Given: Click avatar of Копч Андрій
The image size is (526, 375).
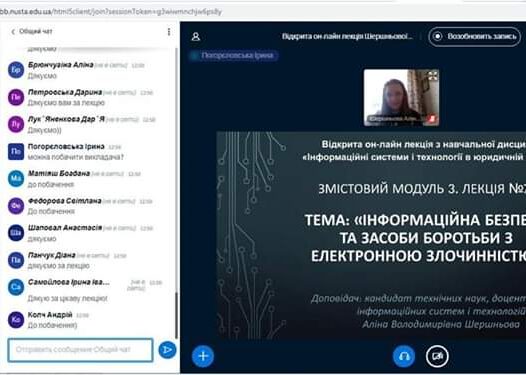Looking at the screenshot, I should tap(16, 320).
